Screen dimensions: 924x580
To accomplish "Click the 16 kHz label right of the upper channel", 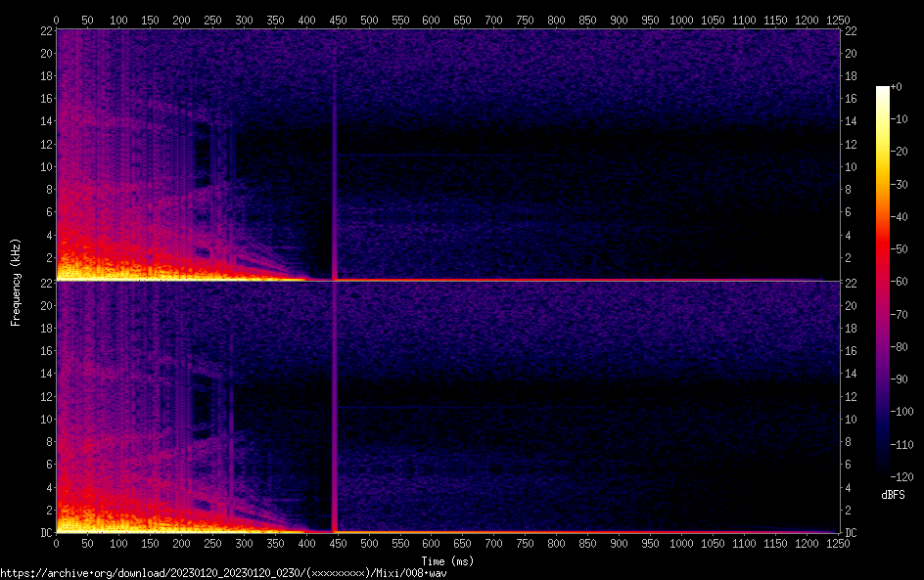I will point(851,99).
